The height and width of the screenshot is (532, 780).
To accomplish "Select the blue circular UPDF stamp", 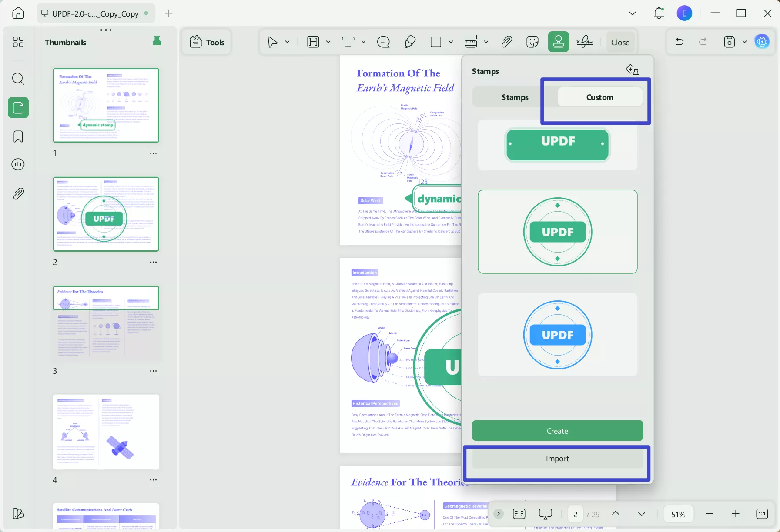I will [558, 335].
